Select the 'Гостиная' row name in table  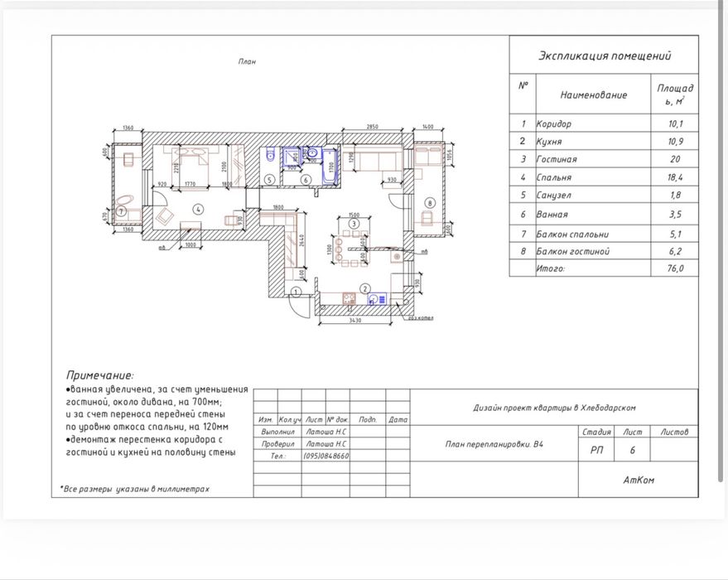coord(557,159)
